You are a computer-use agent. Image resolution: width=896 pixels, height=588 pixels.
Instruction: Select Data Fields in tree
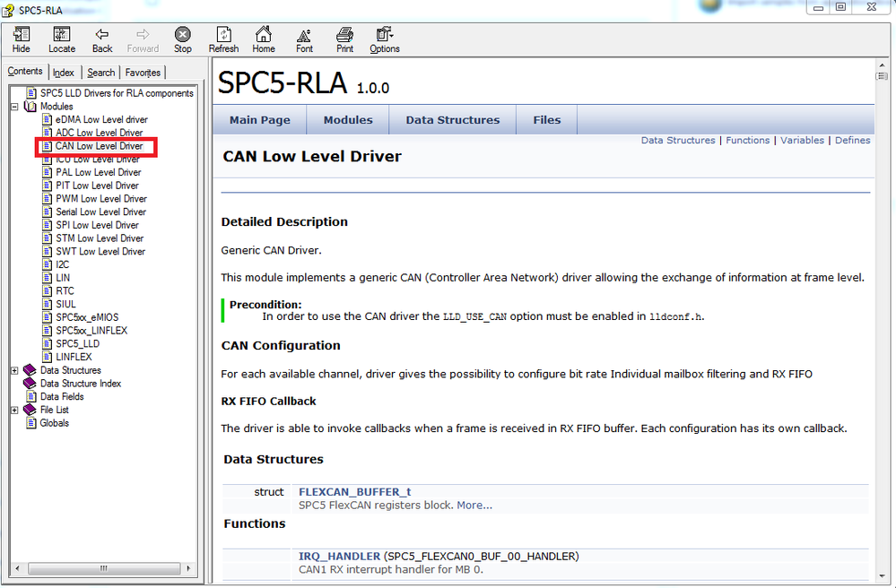[x=62, y=396]
